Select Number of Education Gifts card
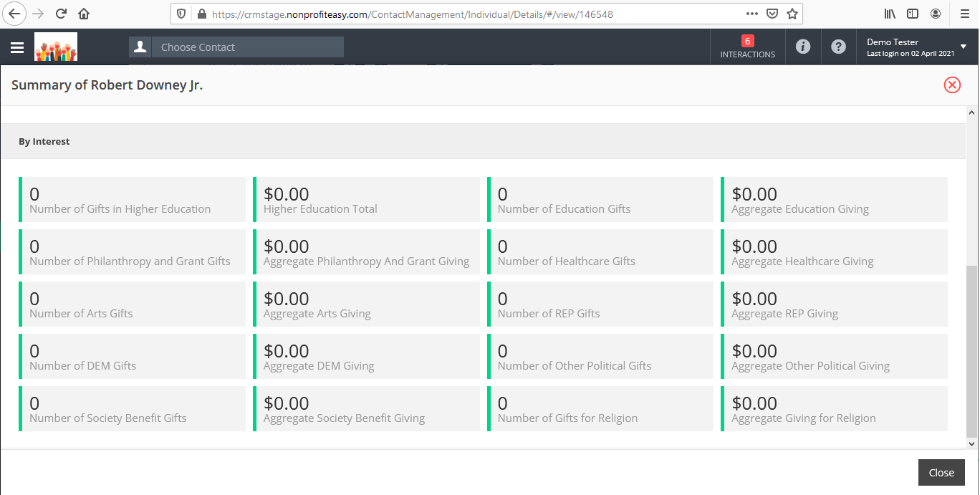This screenshot has height=495, width=980. pyautogui.click(x=600, y=200)
